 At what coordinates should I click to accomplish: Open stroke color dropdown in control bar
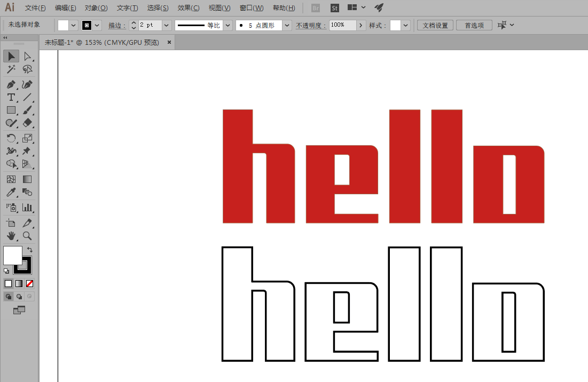coord(97,26)
